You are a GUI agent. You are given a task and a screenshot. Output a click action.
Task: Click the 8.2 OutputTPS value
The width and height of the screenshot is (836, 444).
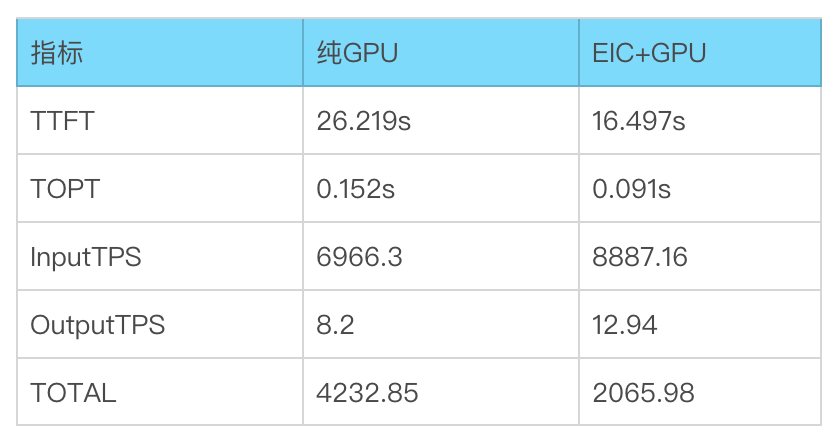(335, 325)
